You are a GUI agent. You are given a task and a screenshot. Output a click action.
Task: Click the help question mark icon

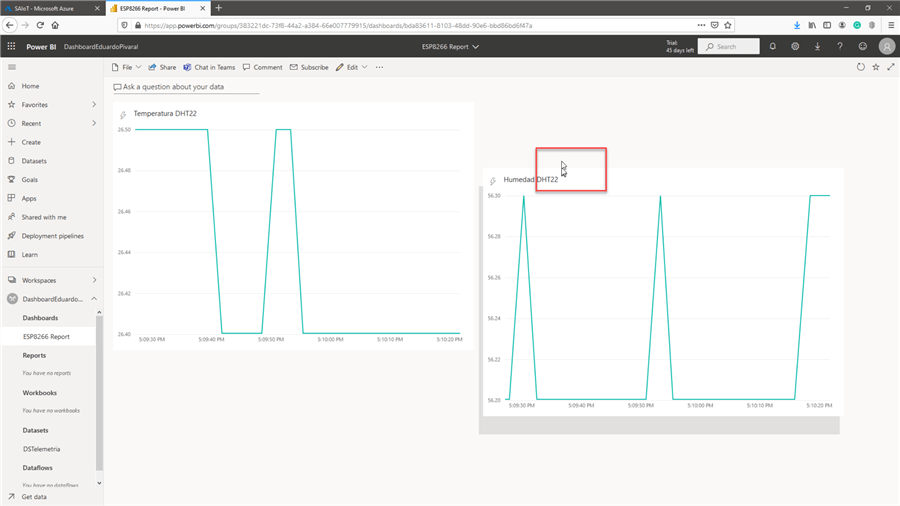point(840,46)
